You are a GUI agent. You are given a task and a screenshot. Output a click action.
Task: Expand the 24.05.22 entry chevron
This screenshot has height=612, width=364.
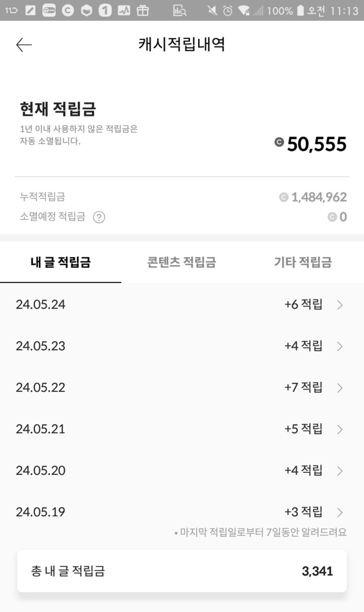[340, 388]
